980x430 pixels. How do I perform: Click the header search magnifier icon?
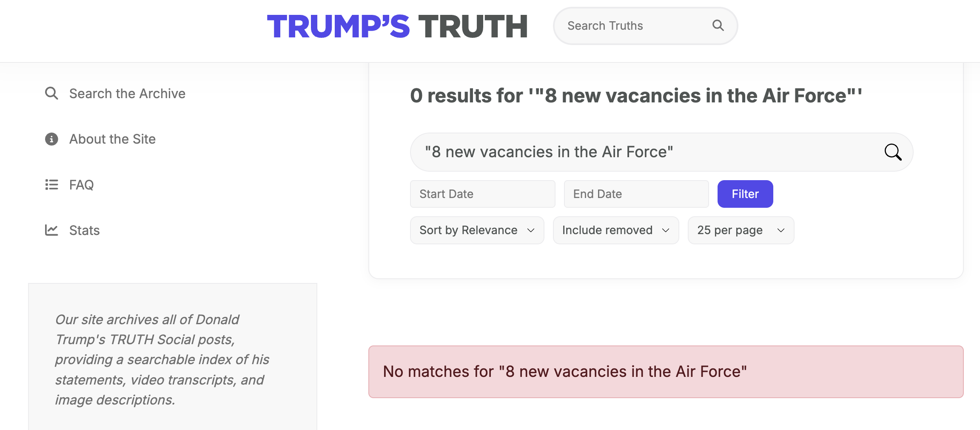(718, 25)
